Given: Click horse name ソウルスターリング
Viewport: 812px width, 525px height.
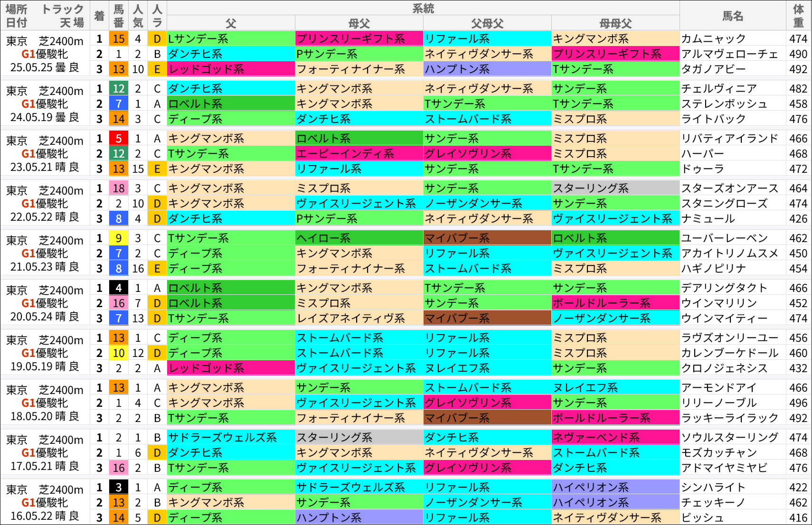Looking at the screenshot, I should [x=730, y=438].
